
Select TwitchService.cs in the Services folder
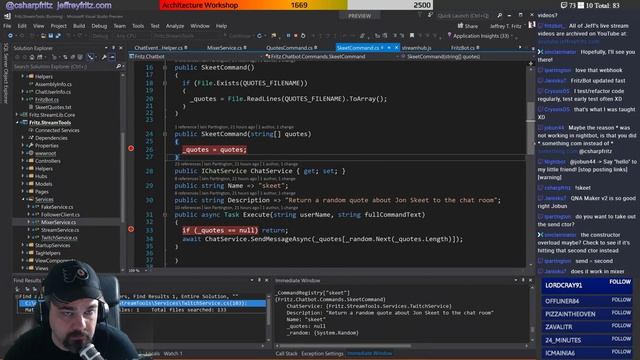pos(59,238)
